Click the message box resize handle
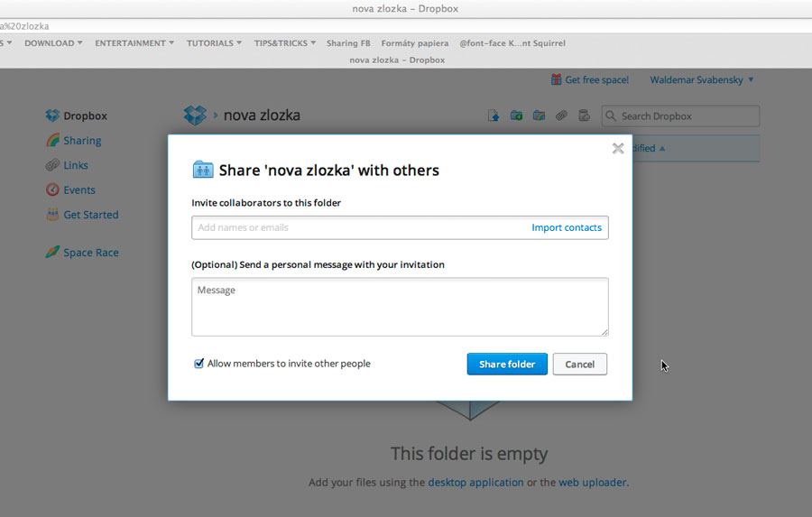Image resolution: width=812 pixels, height=517 pixels. pos(604,332)
